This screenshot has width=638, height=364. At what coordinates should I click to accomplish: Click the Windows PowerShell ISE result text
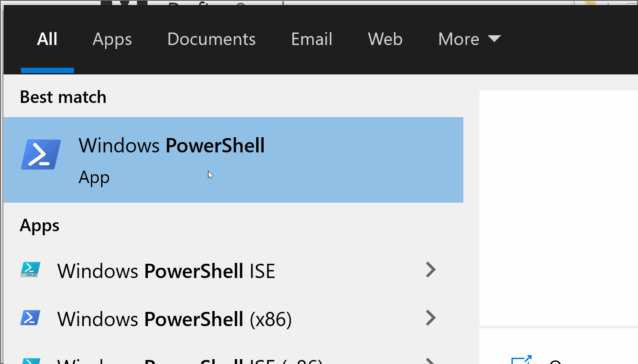coord(166,270)
